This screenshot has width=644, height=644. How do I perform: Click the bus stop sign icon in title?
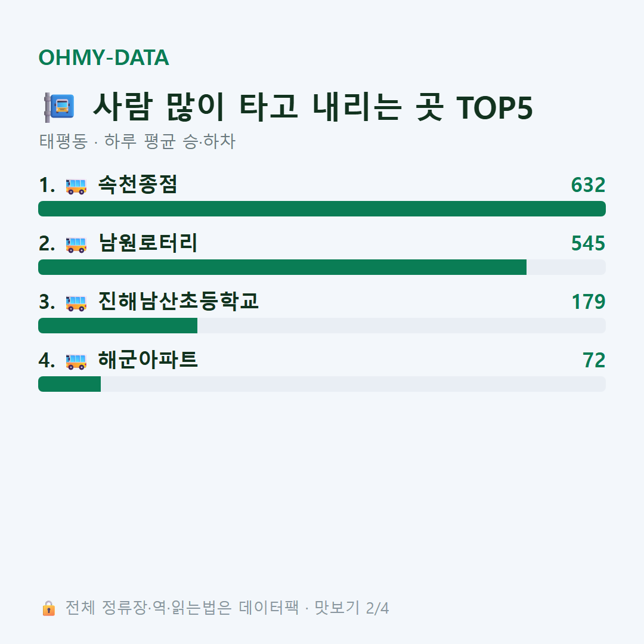(x=59, y=107)
